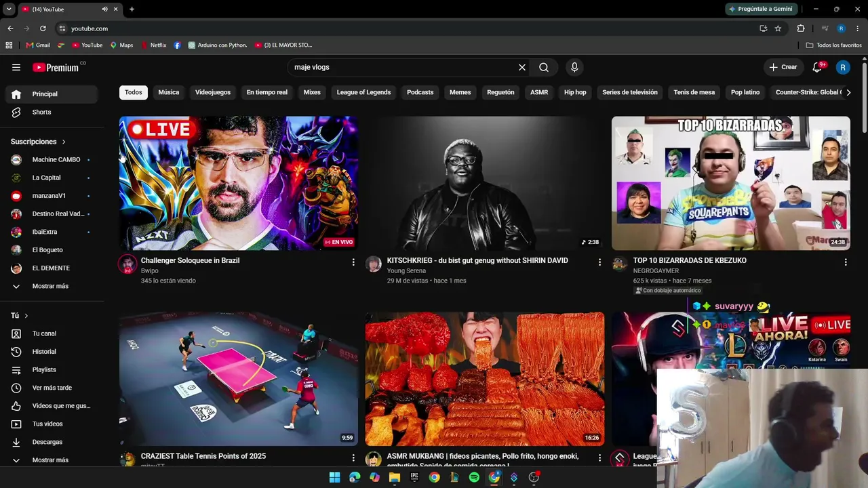Open OBS Studio from the taskbar

(534, 477)
